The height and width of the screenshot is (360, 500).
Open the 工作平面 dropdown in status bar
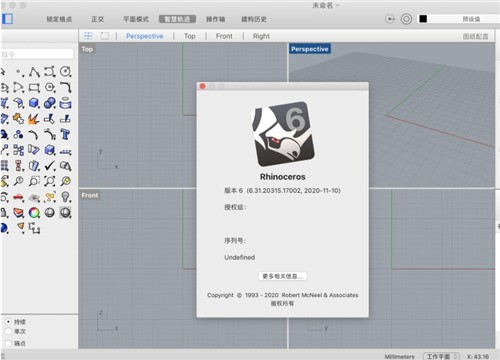pos(441,356)
